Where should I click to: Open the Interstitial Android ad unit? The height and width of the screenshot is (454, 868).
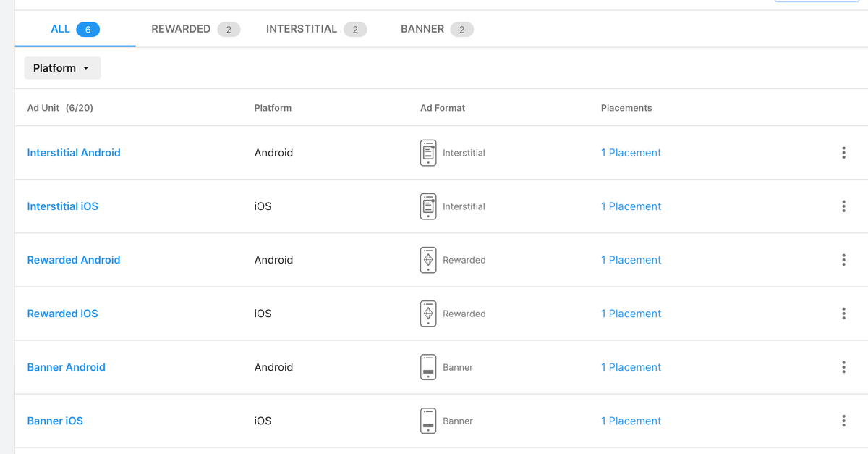click(x=74, y=153)
